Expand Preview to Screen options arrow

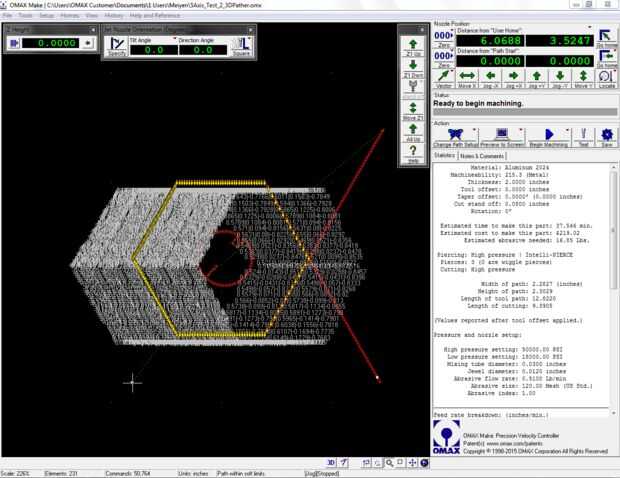(x=521, y=130)
